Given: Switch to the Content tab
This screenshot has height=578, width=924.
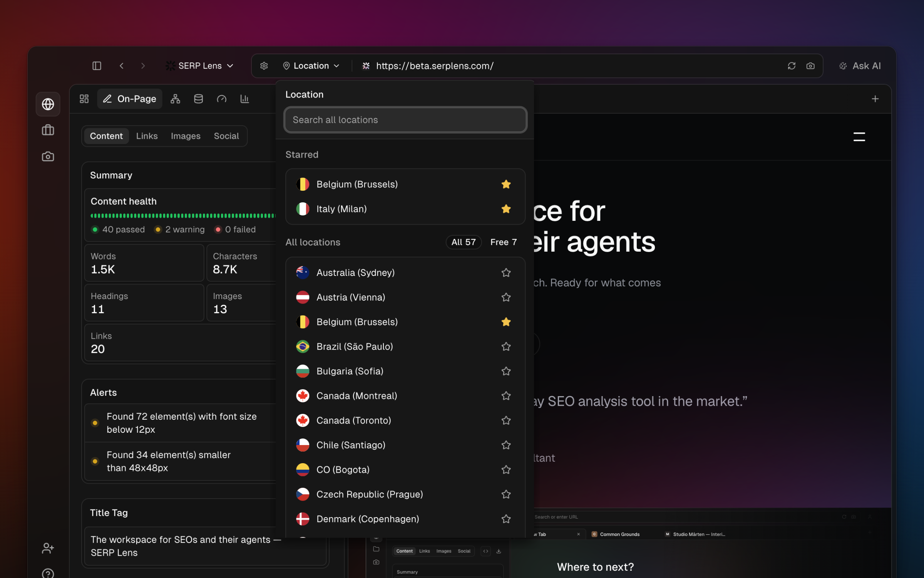Looking at the screenshot, I should (x=106, y=136).
